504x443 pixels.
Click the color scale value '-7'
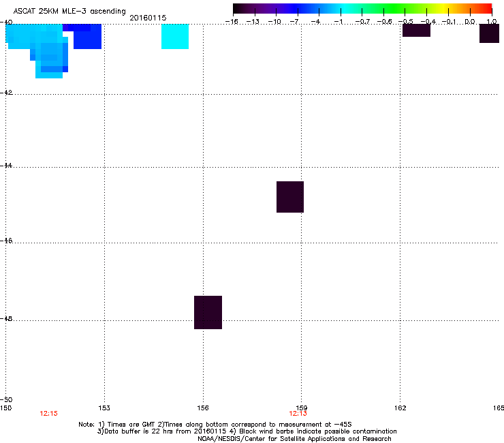point(294,22)
